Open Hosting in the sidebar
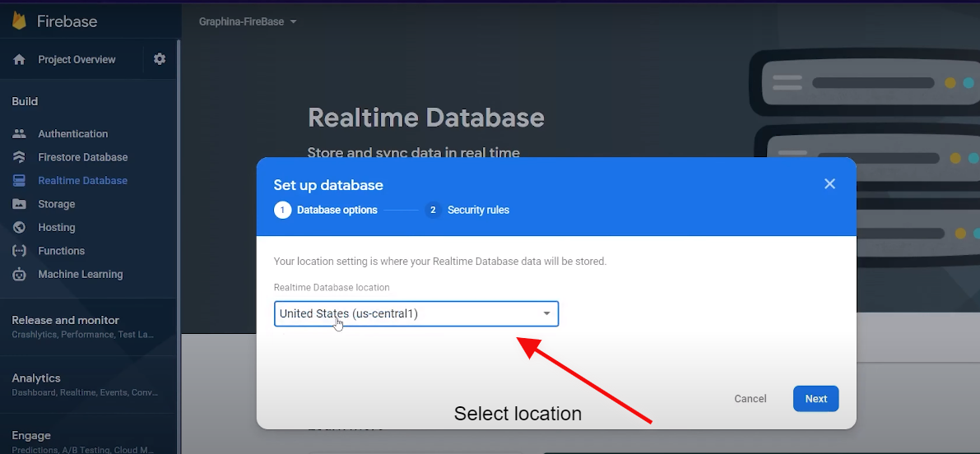 click(56, 227)
